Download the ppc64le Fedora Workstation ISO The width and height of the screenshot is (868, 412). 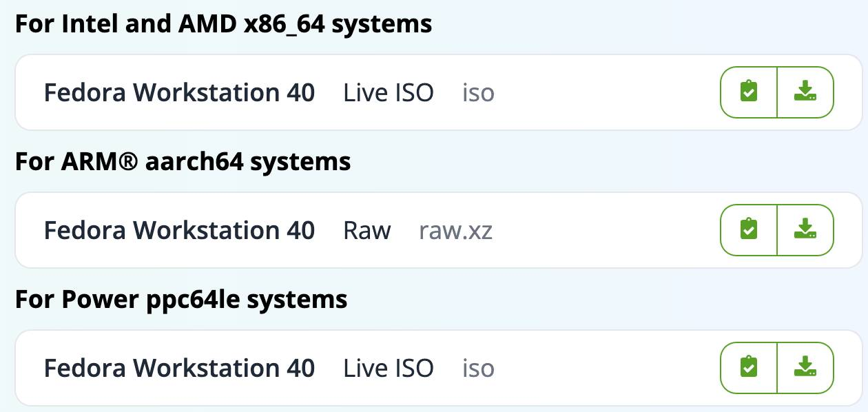point(805,368)
